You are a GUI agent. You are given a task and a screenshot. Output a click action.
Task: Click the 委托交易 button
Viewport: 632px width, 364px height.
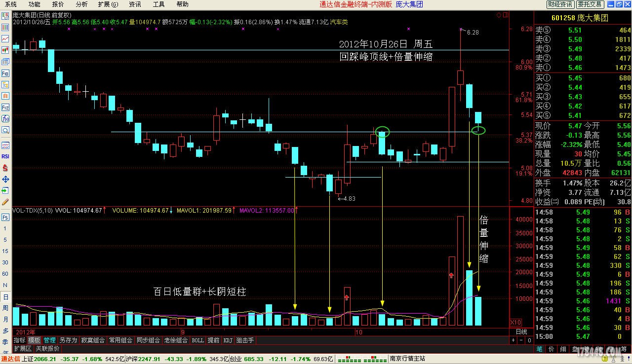590,4
